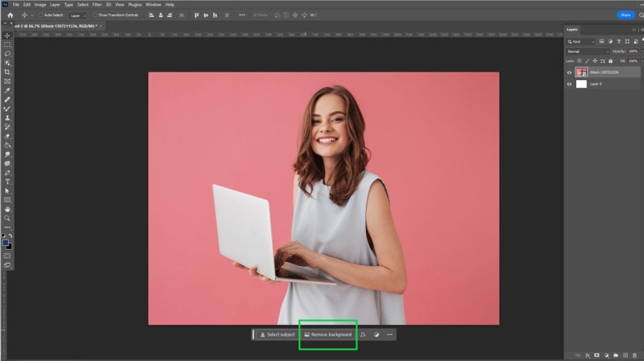Select the Smudge tool

(8, 155)
